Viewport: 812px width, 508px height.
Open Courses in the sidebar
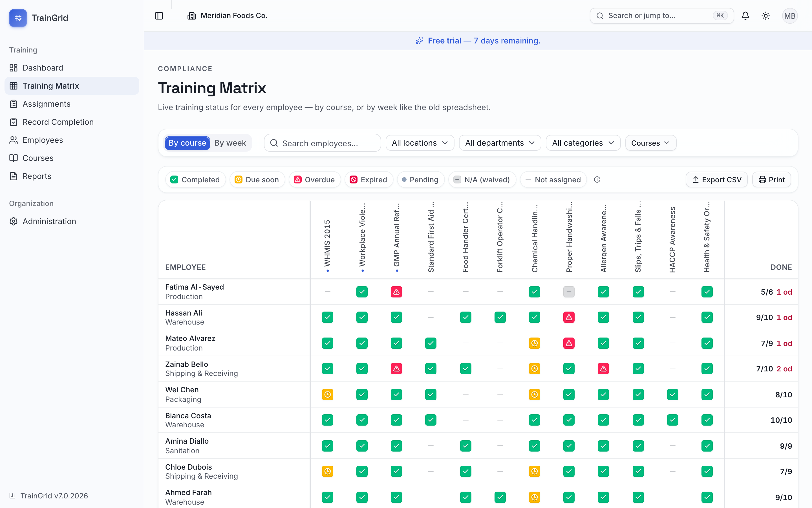point(72,158)
